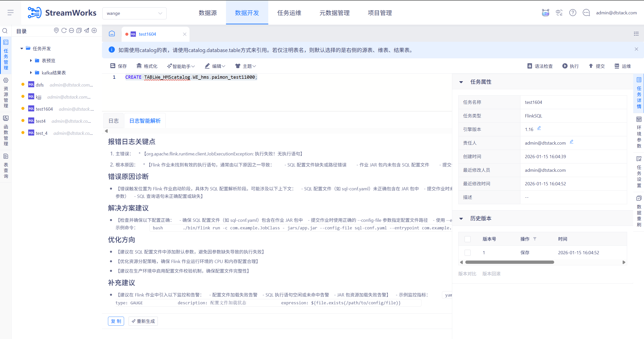The width and height of the screenshot is (644, 339).
Task: Open the help question mark icon
Action: 573,13
